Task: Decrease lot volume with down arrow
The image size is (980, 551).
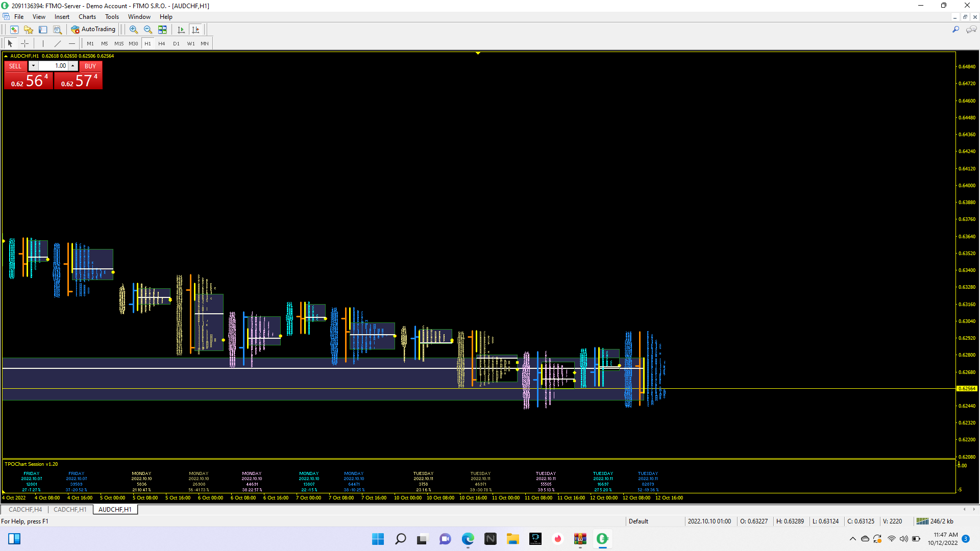Action: pos(33,66)
